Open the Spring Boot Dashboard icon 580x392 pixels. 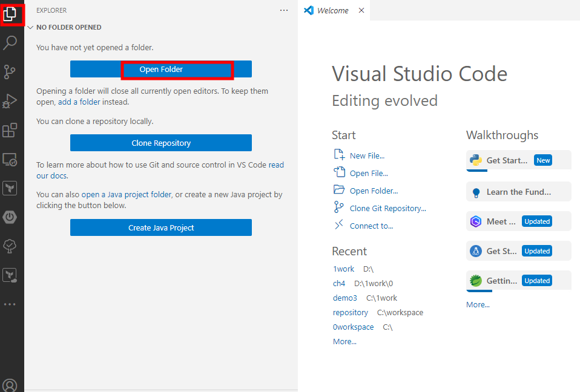[x=10, y=217]
